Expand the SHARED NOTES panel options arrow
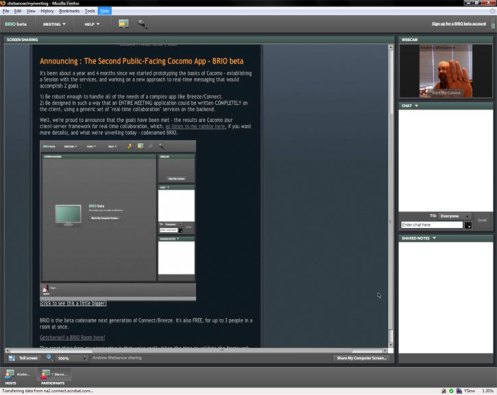The height and width of the screenshot is (395, 497). [x=434, y=238]
